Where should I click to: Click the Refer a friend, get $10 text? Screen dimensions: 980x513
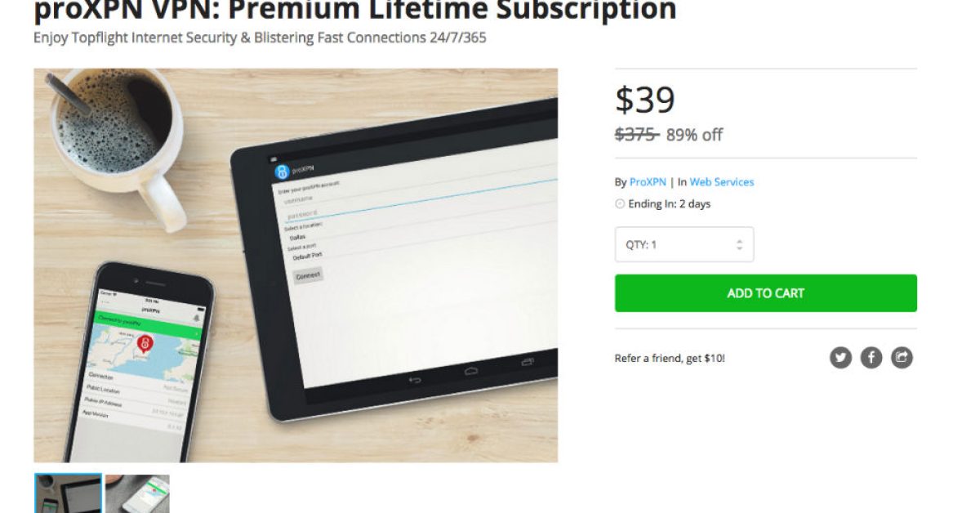[670, 358]
